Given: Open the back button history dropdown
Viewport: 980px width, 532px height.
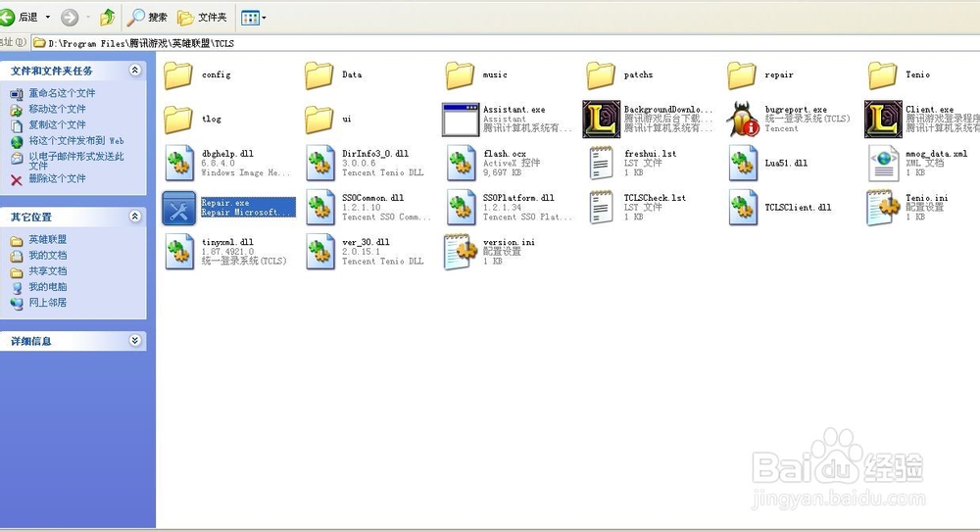Looking at the screenshot, I should 48,17.
